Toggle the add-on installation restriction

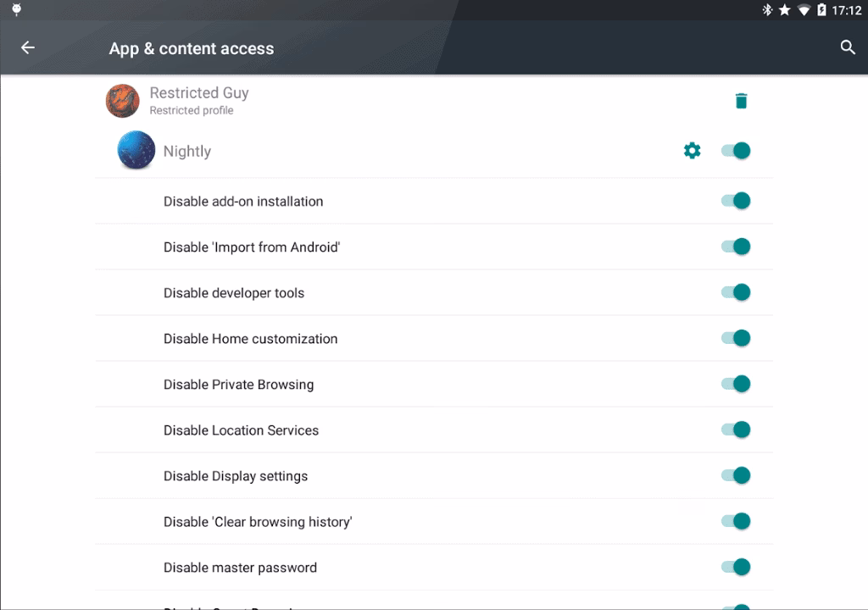coord(736,201)
